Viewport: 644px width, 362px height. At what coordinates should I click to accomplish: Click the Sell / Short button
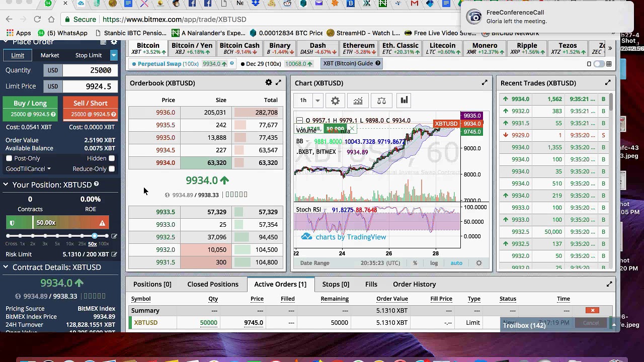91,108
